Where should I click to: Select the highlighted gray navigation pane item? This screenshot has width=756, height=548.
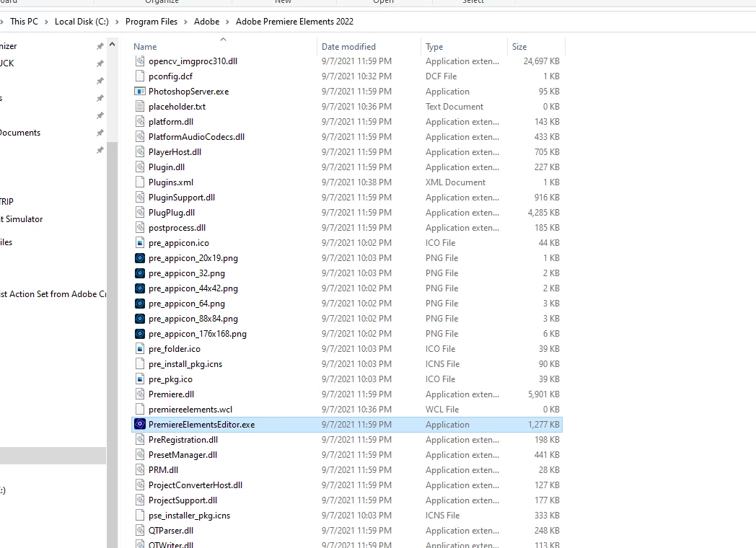pos(53,456)
